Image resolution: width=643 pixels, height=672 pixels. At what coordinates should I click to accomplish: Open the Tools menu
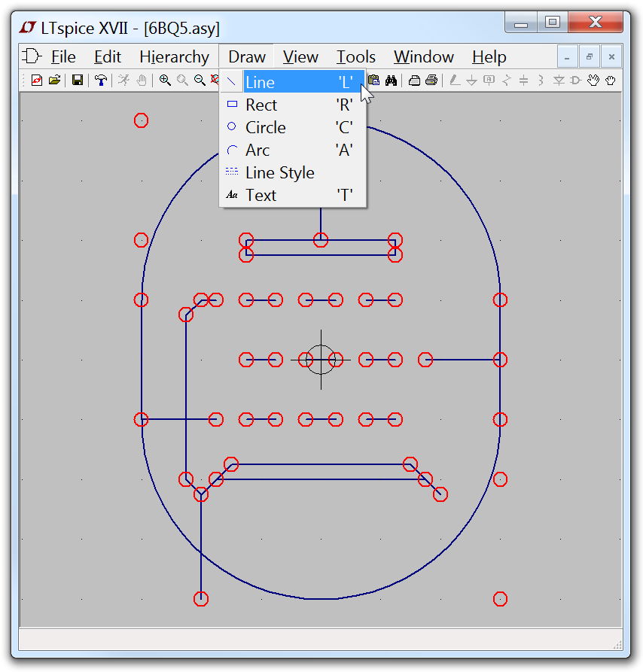point(355,56)
